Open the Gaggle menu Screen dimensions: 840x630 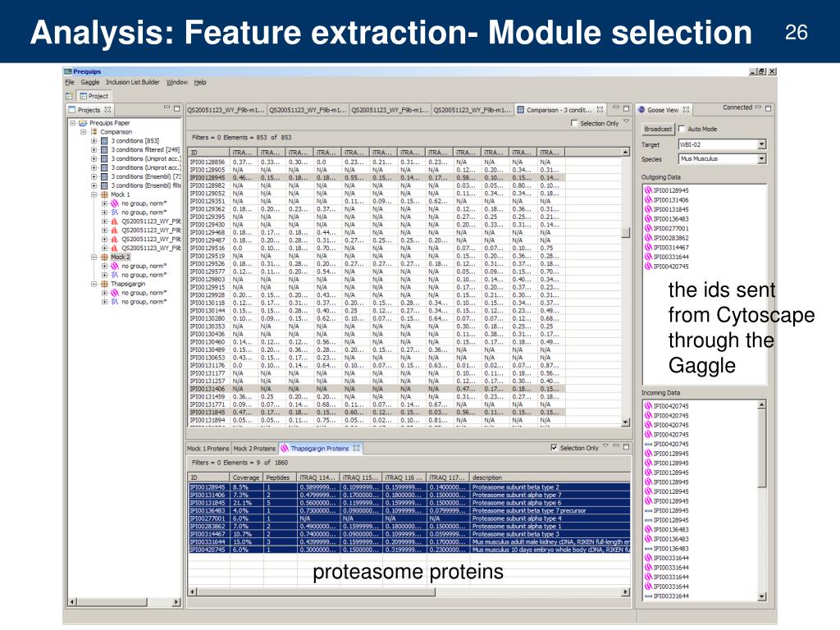coord(90,83)
